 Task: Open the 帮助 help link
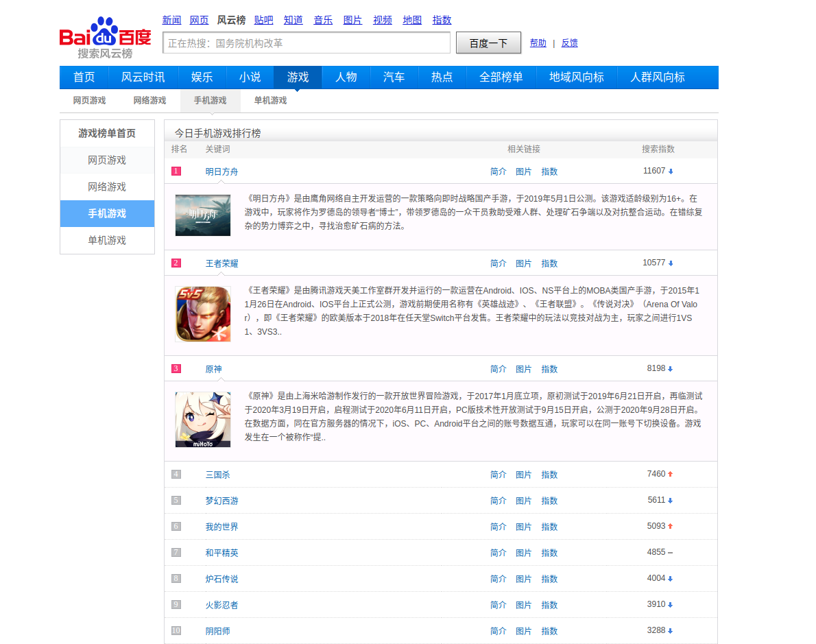538,43
